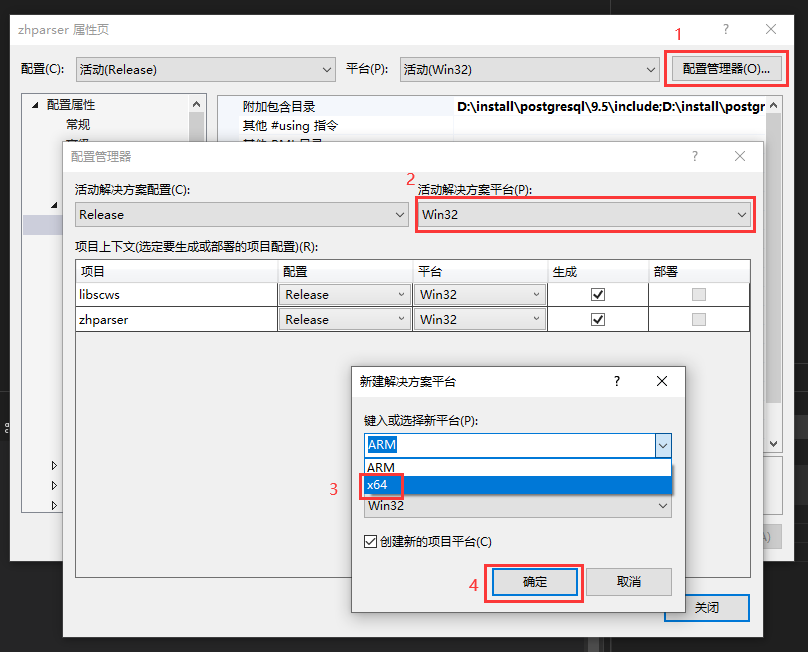Collapse the 配置属性 tree node
The image size is (808, 652).
(35, 105)
